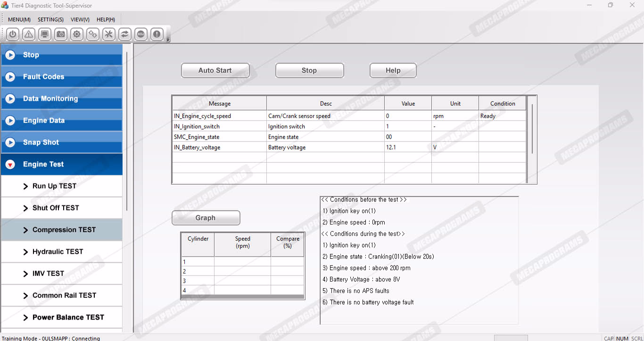Open the Hydraulic TEST entry
This screenshot has width=644, height=341.
[62, 252]
